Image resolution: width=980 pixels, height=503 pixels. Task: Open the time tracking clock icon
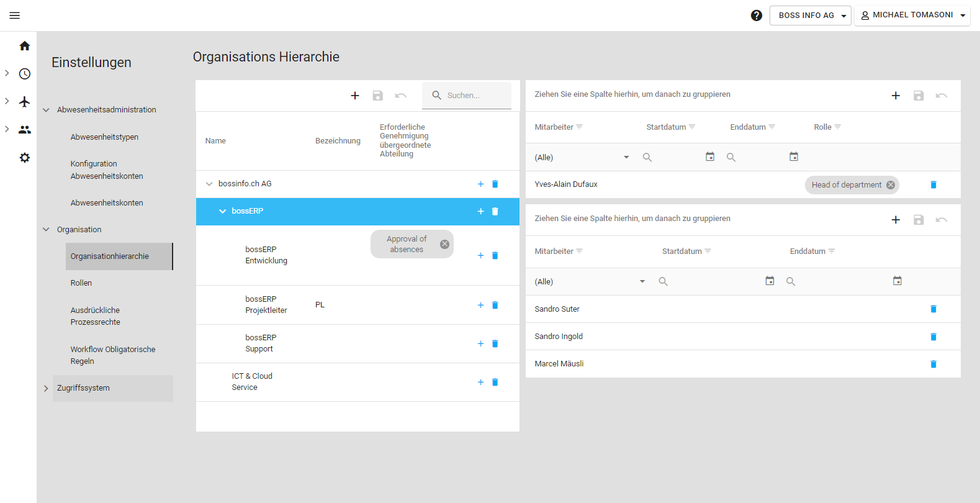click(24, 74)
